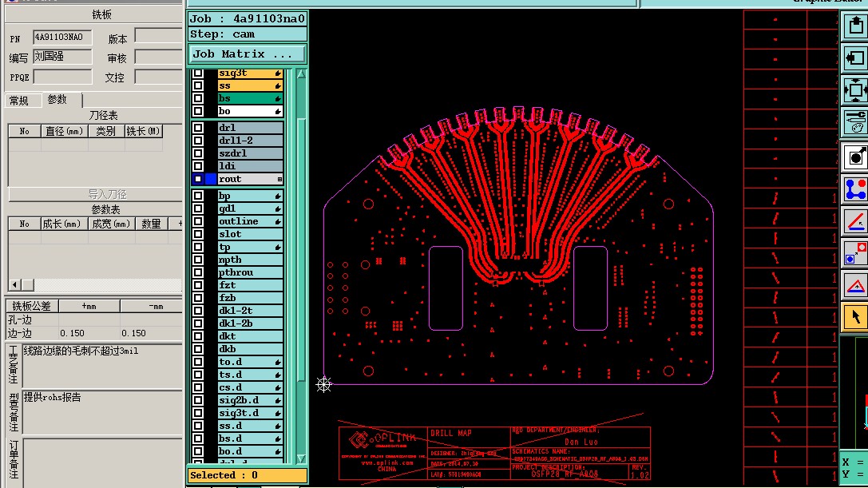Click the hand icon on the to.d layer
The width and height of the screenshot is (868, 488).
pos(278,363)
